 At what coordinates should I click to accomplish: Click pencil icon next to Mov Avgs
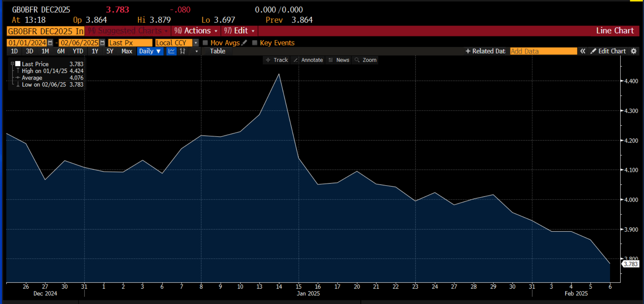click(244, 43)
